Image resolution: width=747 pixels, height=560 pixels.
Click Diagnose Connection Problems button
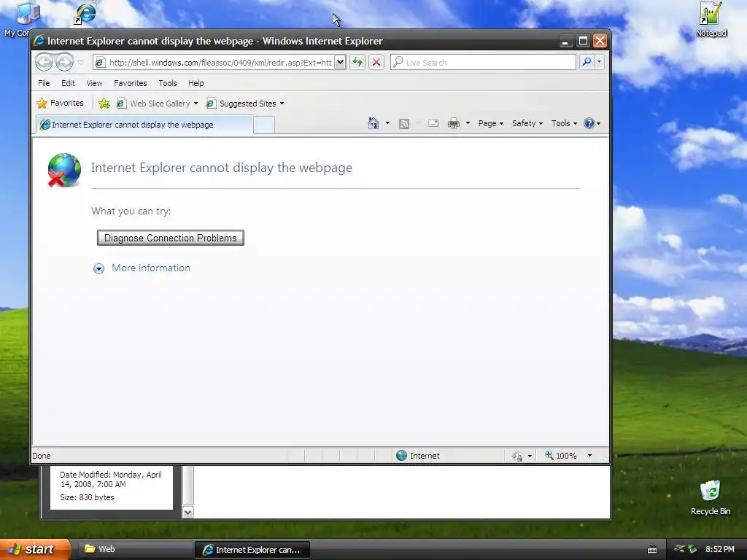pyautogui.click(x=171, y=238)
